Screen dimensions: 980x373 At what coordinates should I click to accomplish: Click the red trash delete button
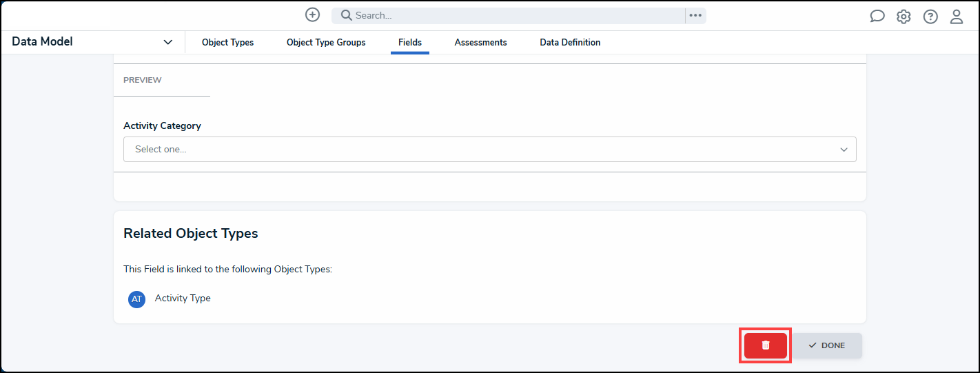click(x=765, y=345)
